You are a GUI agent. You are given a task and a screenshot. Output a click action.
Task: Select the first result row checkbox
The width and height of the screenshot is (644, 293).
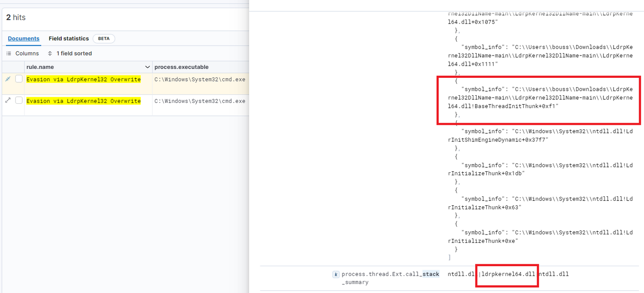pos(19,79)
